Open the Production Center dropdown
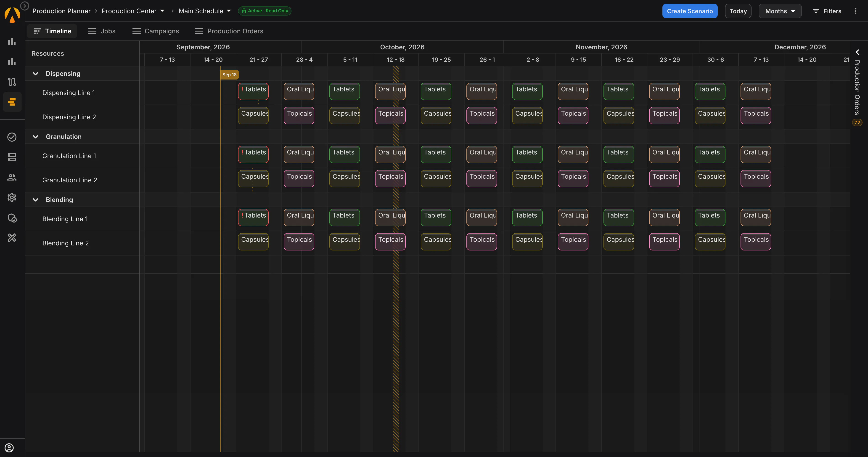 click(133, 11)
